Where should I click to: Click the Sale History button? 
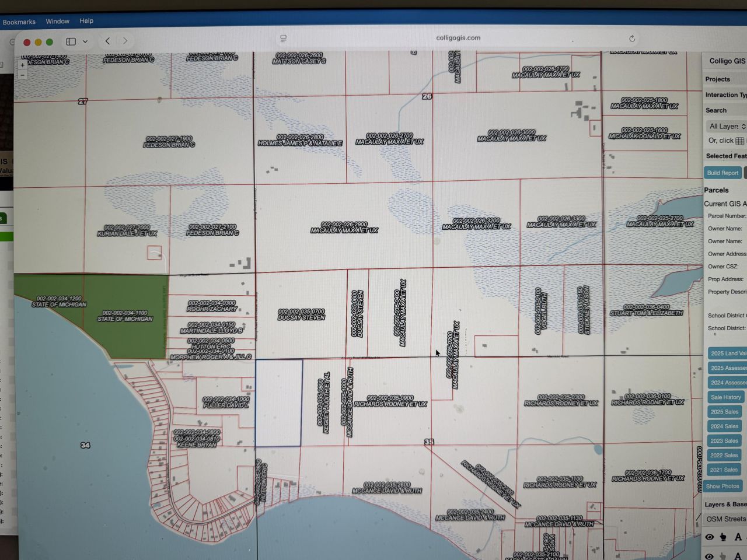click(725, 397)
